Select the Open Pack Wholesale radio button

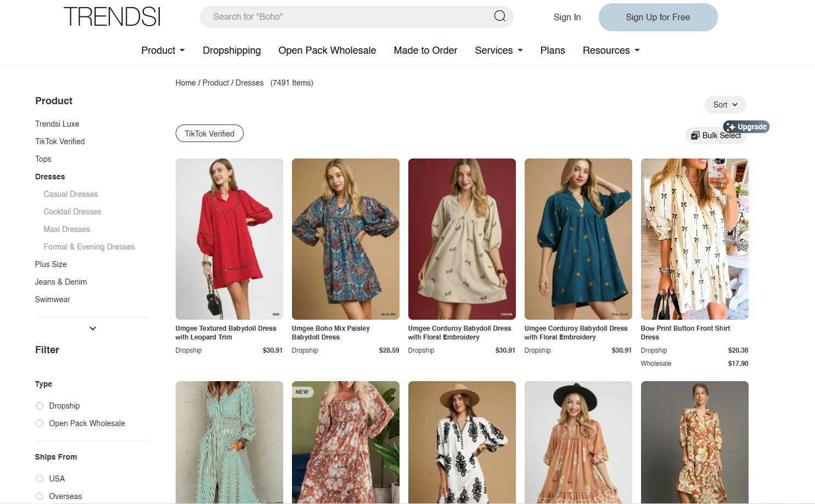pyautogui.click(x=40, y=423)
